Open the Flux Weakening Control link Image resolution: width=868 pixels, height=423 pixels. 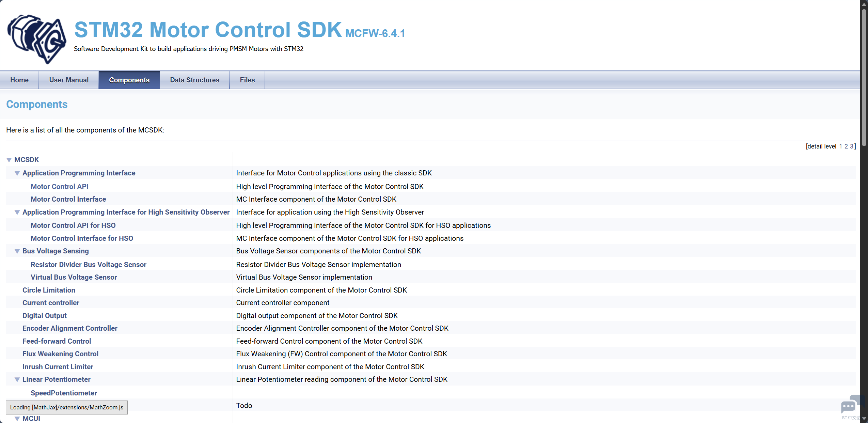coord(61,354)
